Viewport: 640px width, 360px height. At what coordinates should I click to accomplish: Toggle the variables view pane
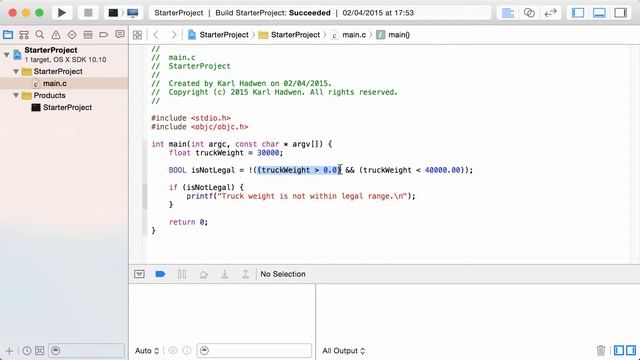coord(619,350)
